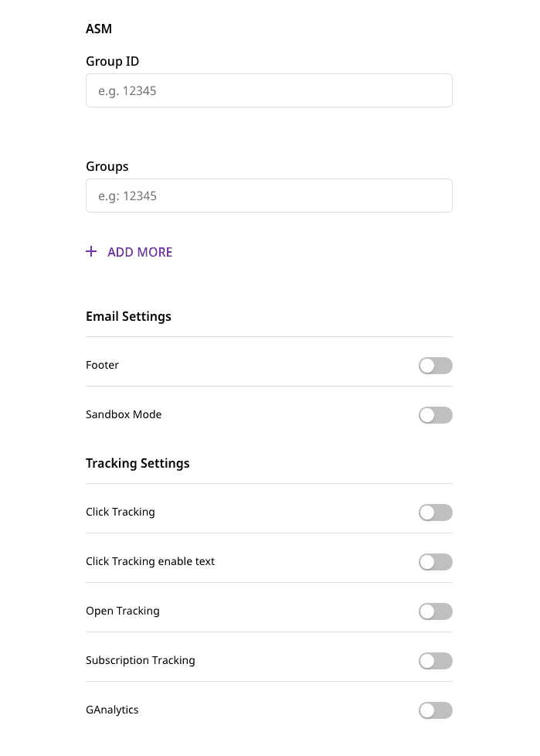Viewport: 540px width, 756px height.
Task: Click the Subscription Tracking label
Action: (x=140, y=659)
